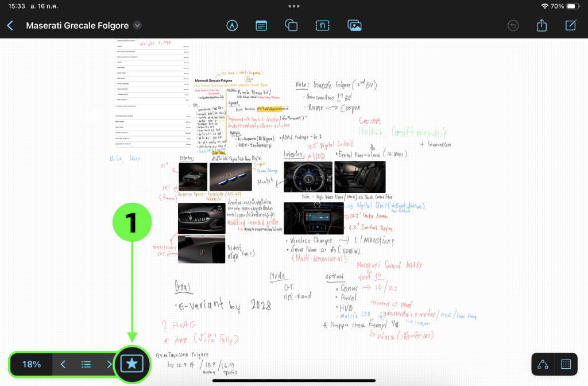The image size is (588, 386).
Task: Select the Maserati front grille photo
Action: (x=201, y=218)
